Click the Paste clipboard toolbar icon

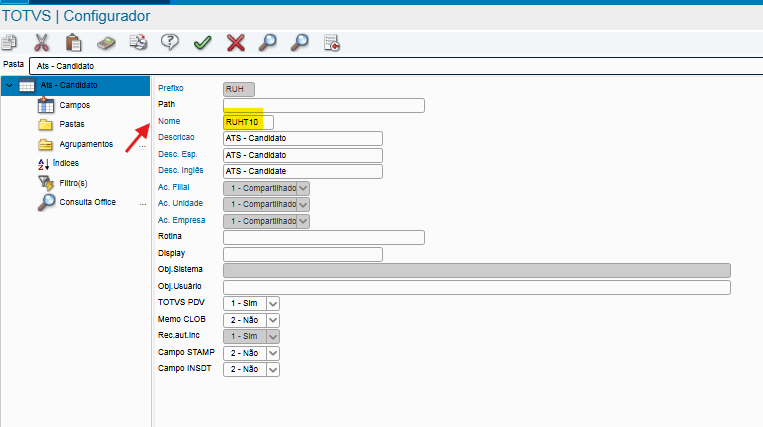tap(73, 43)
